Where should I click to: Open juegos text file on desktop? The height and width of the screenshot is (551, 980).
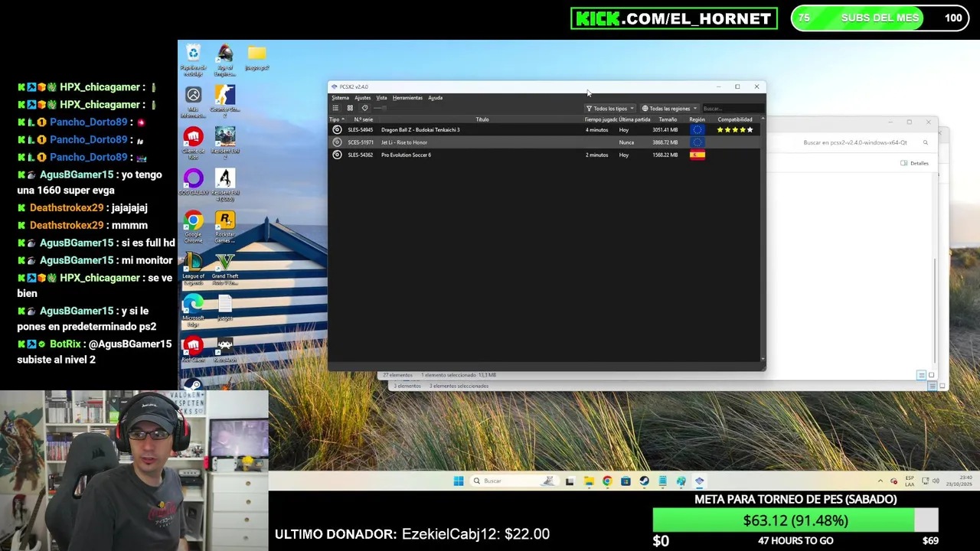(x=224, y=308)
